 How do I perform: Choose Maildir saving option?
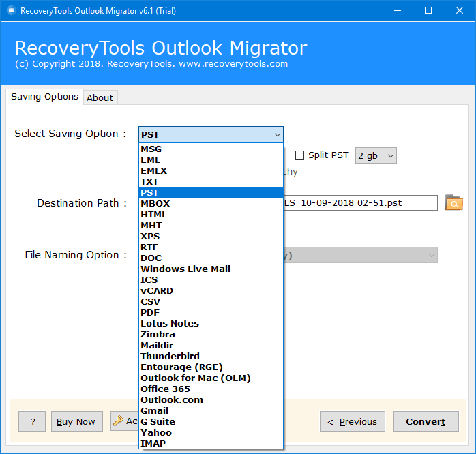coord(211,346)
